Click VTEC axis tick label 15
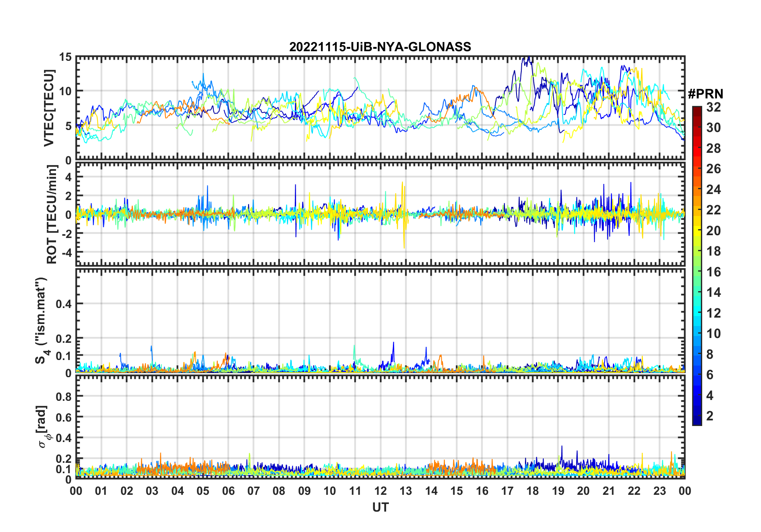Screen dimensions: 761x532 65,57
